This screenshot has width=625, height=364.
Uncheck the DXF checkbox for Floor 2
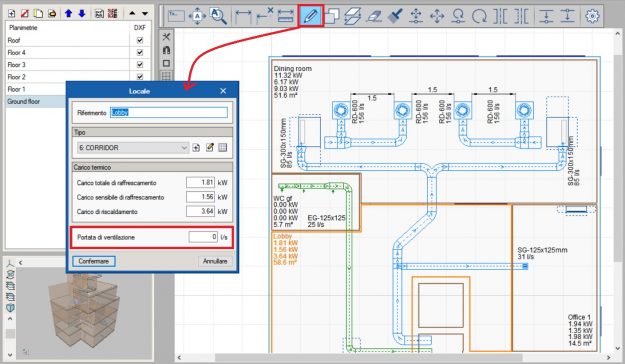coord(140,77)
